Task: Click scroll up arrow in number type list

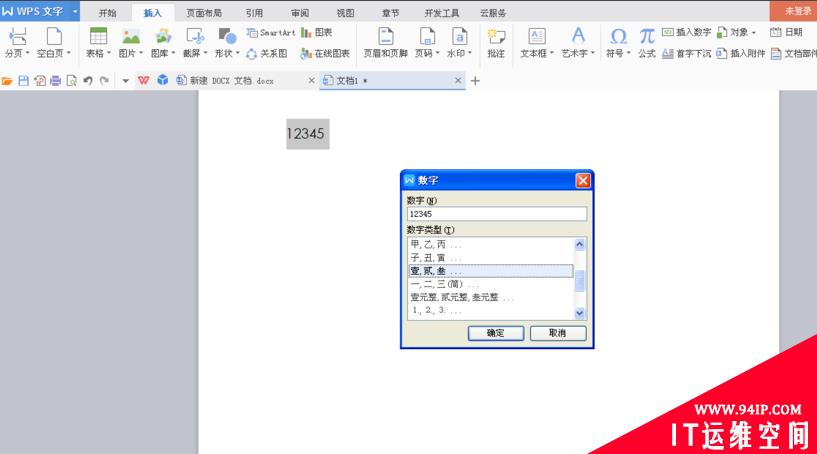Action: click(x=579, y=244)
